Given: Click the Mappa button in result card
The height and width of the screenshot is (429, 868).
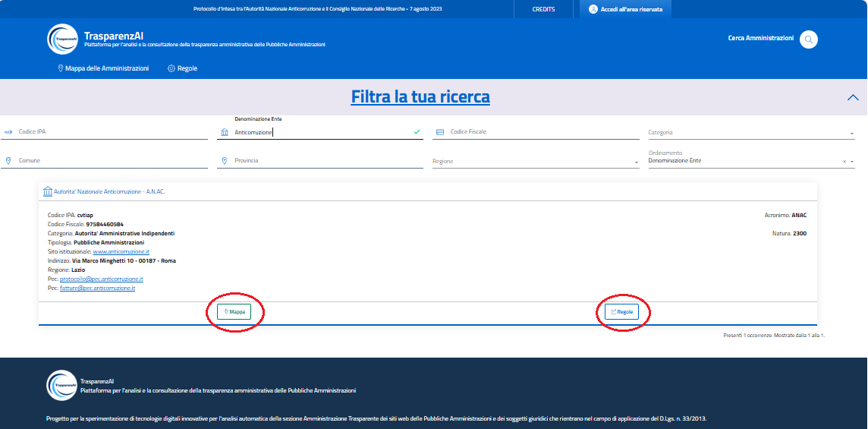Looking at the screenshot, I should click(234, 312).
